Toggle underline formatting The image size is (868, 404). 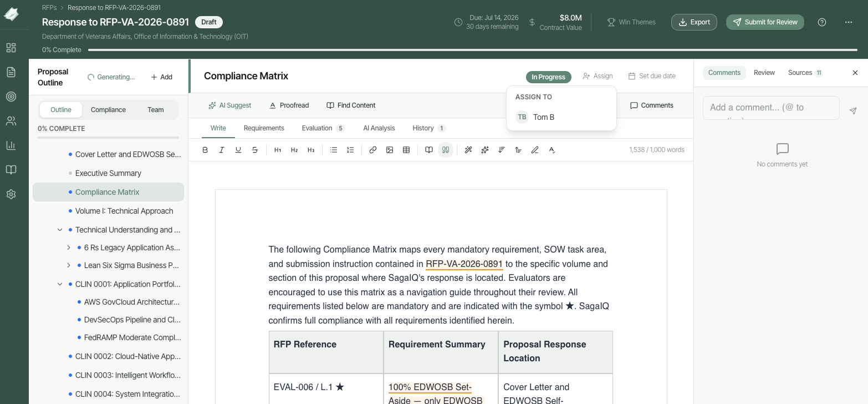point(238,150)
